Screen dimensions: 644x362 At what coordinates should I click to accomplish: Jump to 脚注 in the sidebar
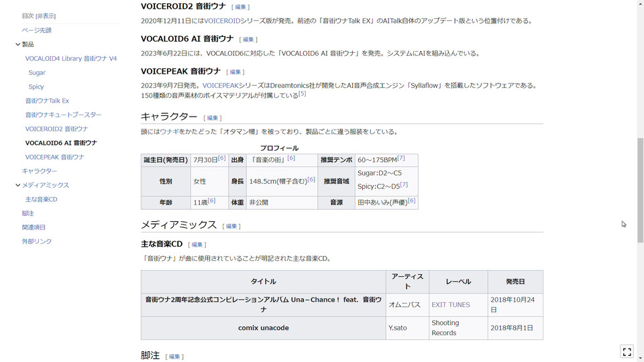[28, 213]
